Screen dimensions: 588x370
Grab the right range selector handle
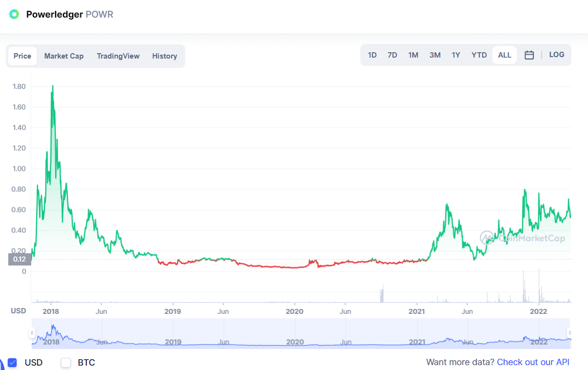tap(569, 333)
